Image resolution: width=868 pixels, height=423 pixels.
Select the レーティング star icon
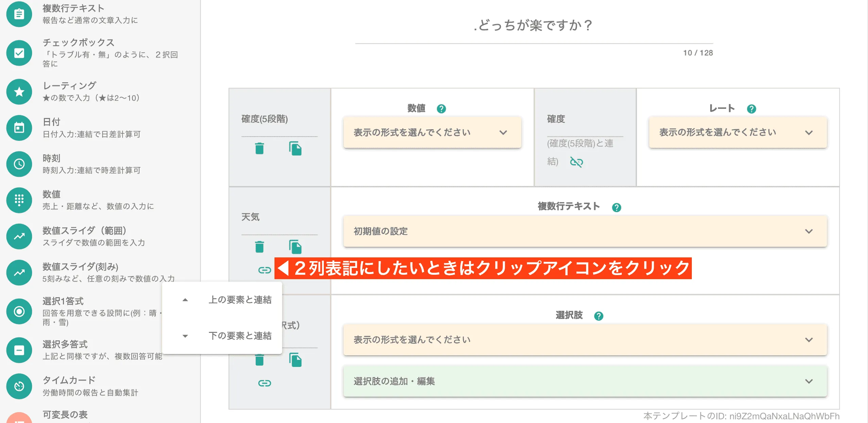(19, 92)
